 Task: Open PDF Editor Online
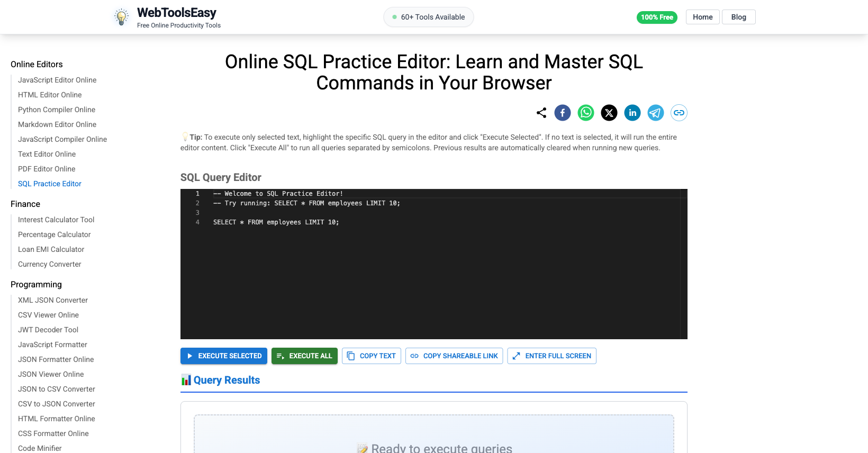tap(47, 169)
